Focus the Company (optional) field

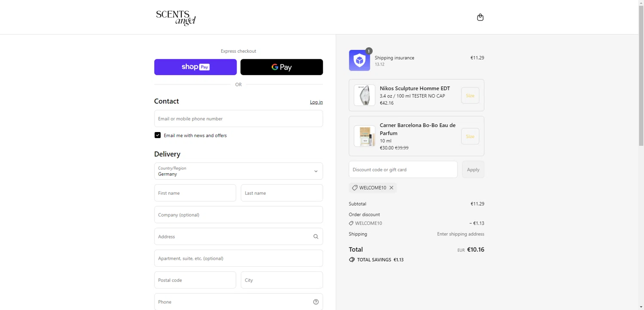(x=238, y=215)
